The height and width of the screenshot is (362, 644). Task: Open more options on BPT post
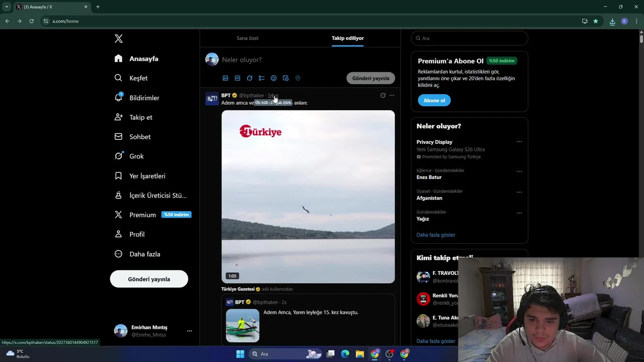pos(392,96)
